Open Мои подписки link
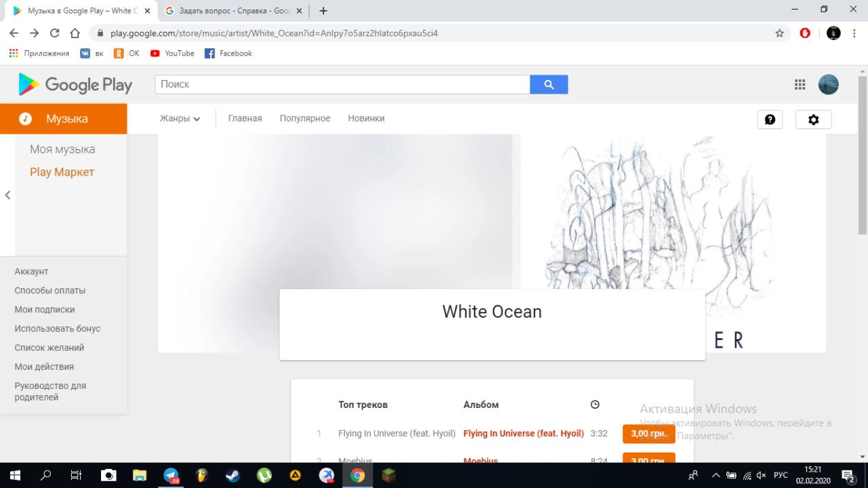This screenshot has height=488, width=868. coord(45,309)
